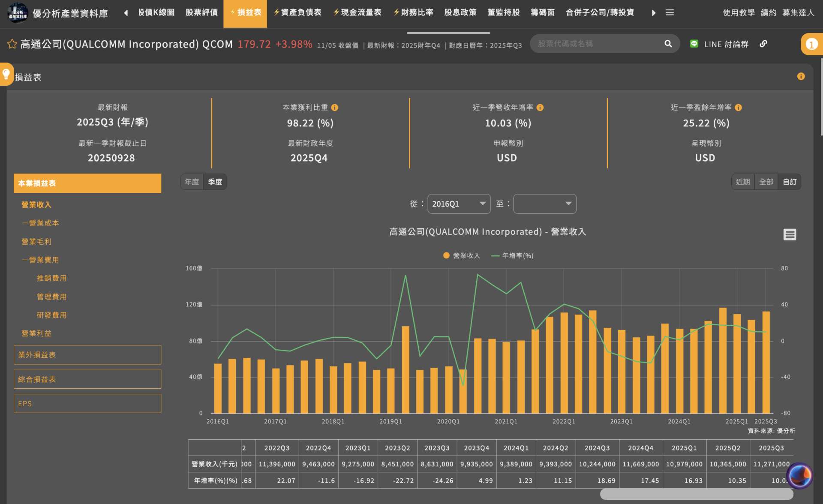
Task: Click the stock code search field
Action: click(x=596, y=44)
